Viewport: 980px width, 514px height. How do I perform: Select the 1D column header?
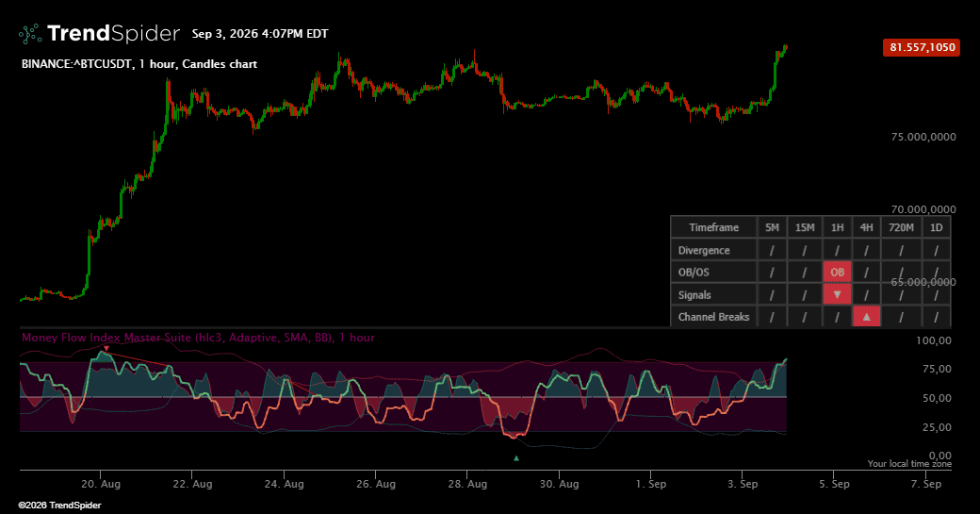coord(937,227)
